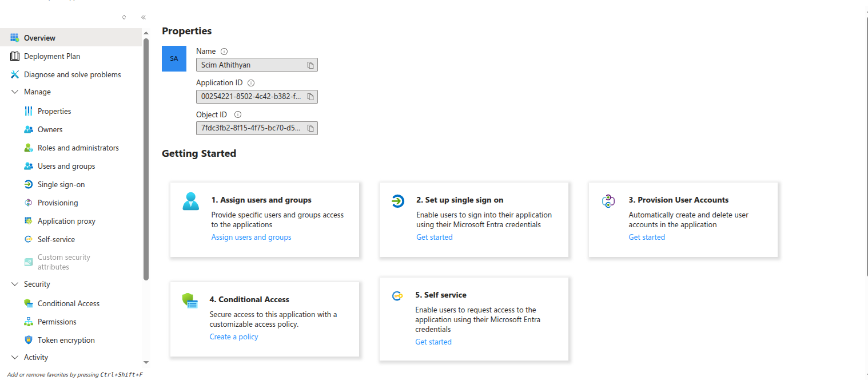Click the sidebar vertical scrollbar
Viewport: 868px width, 380px height.
146,159
